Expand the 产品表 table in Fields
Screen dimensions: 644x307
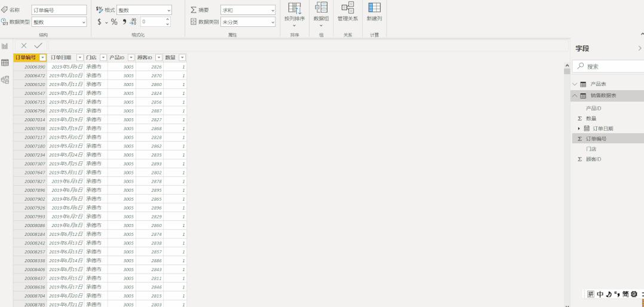click(x=575, y=84)
